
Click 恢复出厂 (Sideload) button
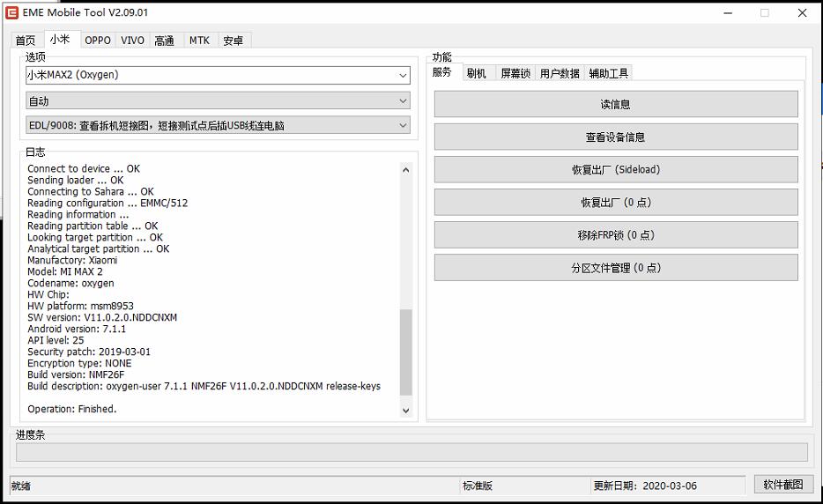(x=615, y=170)
